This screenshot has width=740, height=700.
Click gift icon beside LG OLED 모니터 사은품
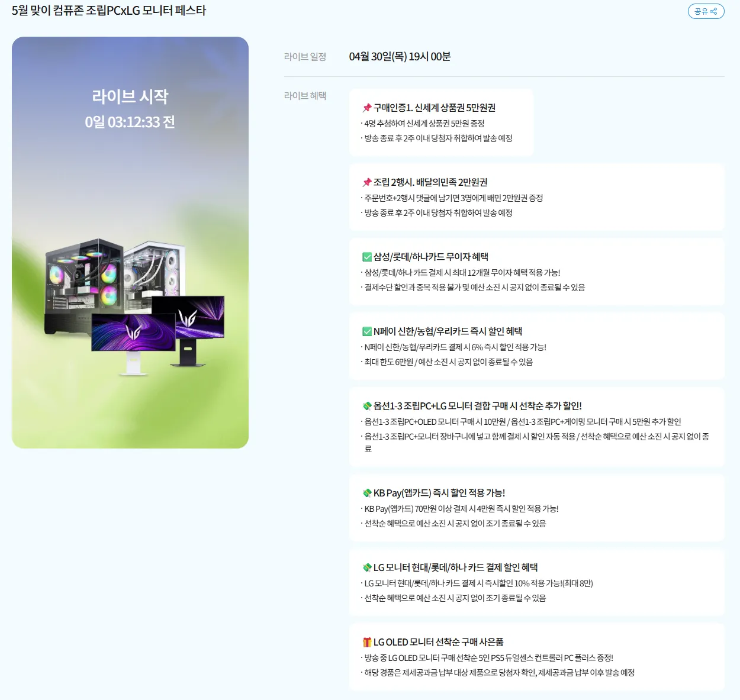click(x=367, y=642)
